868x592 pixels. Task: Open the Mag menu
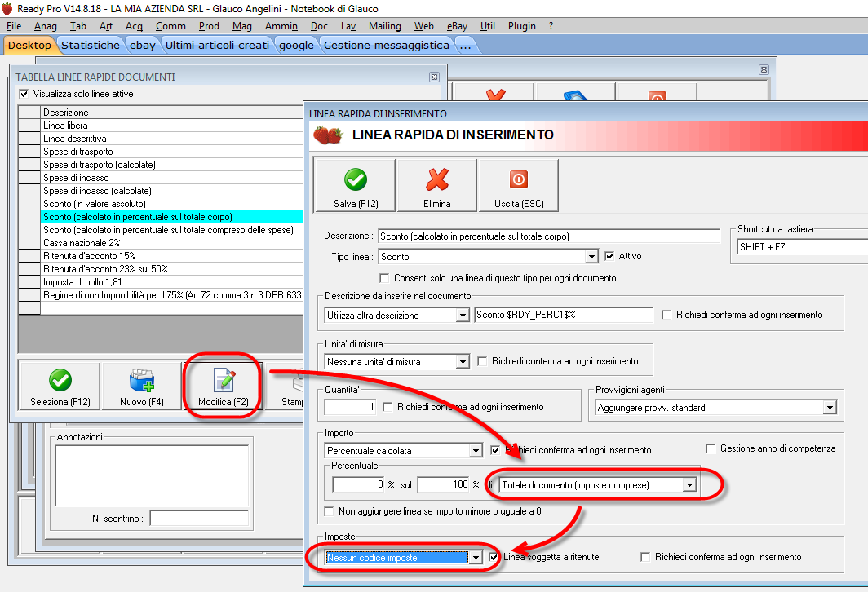[242, 26]
